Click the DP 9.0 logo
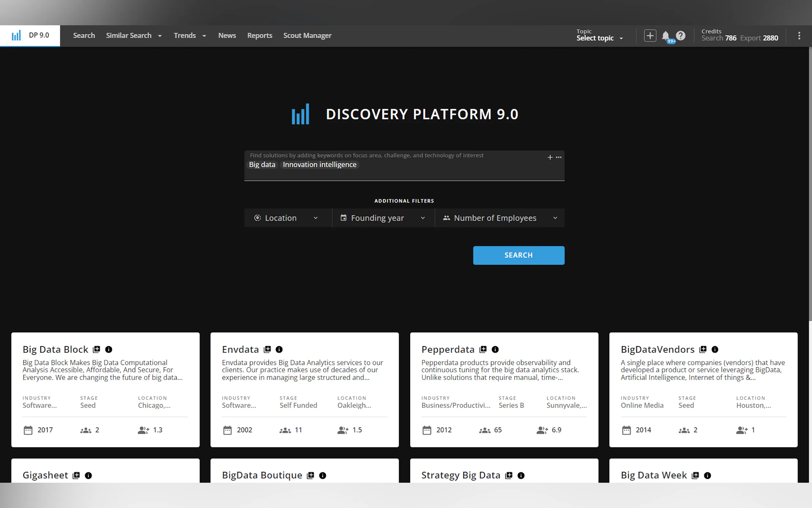Screen dimensions: 812x508 pyautogui.click(x=30, y=35)
